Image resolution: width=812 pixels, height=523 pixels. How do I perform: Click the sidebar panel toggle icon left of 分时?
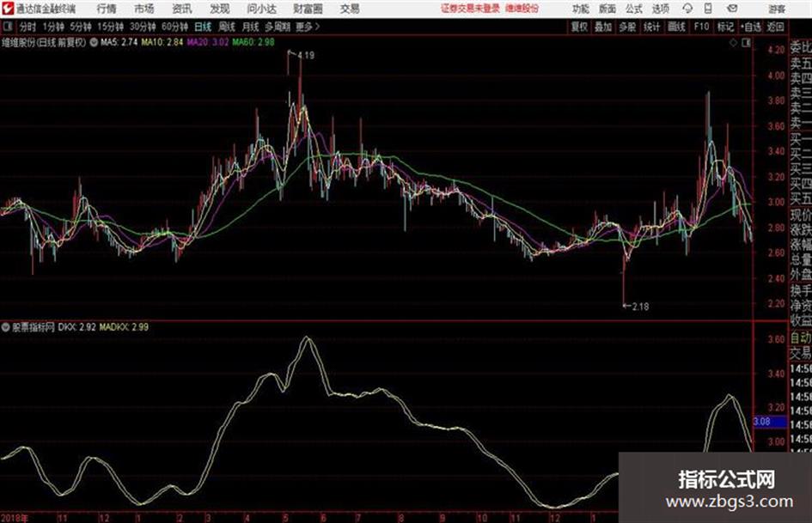(7, 27)
